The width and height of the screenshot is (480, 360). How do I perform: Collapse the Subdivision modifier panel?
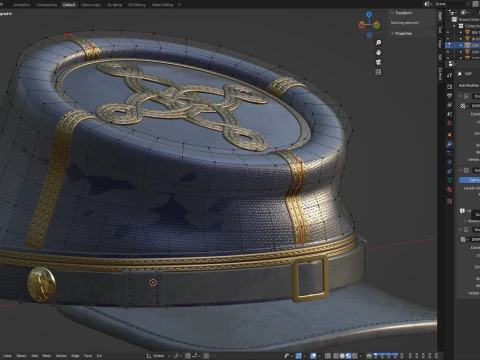point(461,170)
